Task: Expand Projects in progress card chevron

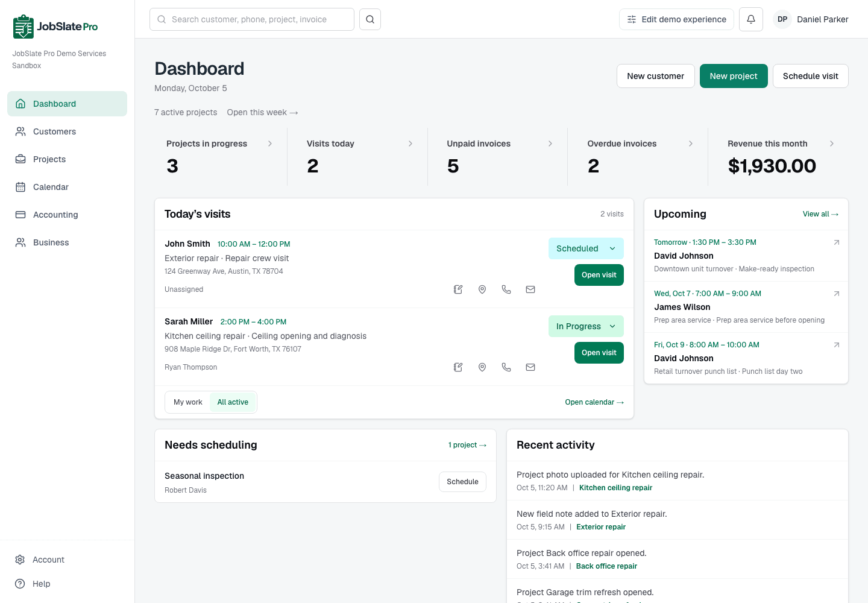Action: [x=270, y=144]
